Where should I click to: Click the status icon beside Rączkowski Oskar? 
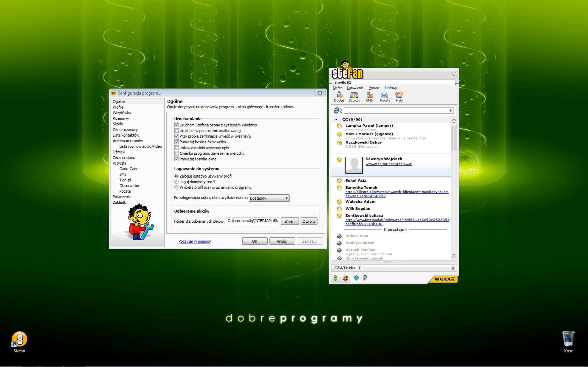[x=339, y=143]
